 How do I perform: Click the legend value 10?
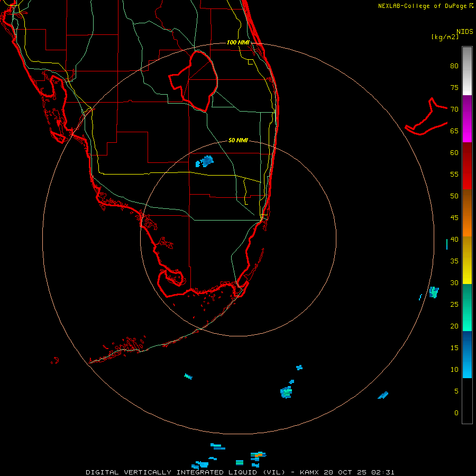(454, 370)
